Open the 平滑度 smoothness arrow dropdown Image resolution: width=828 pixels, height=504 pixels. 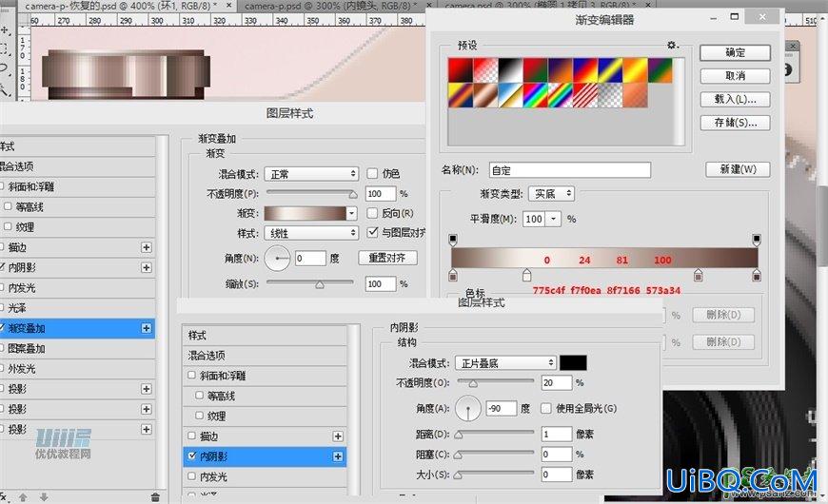[553, 219]
